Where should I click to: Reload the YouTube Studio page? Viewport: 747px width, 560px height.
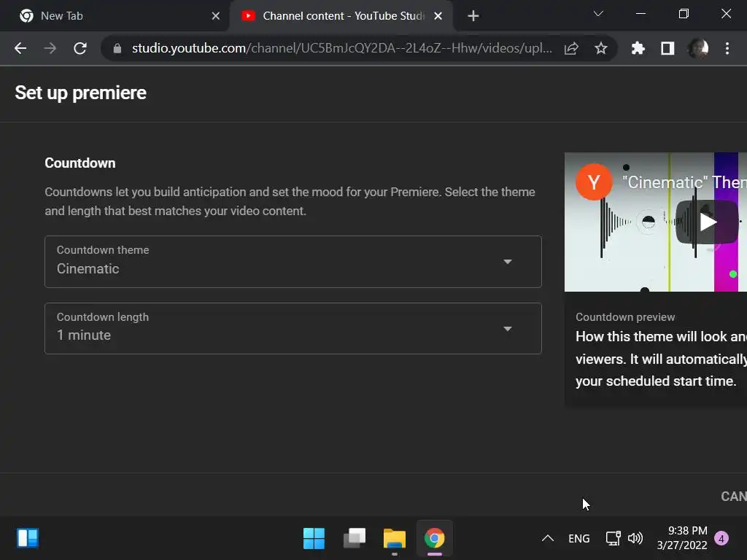(x=80, y=48)
